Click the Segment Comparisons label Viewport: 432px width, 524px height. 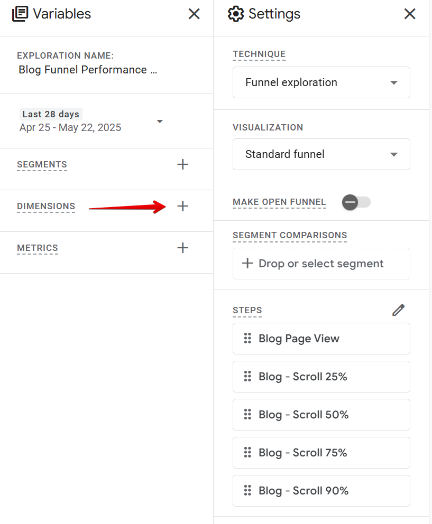pyautogui.click(x=290, y=235)
